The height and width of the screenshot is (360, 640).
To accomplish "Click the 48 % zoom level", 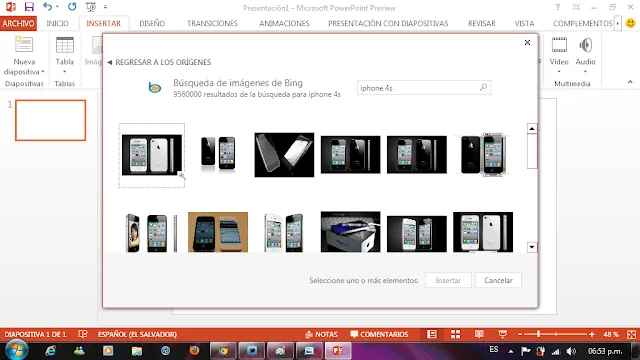I will [x=611, y=334].
